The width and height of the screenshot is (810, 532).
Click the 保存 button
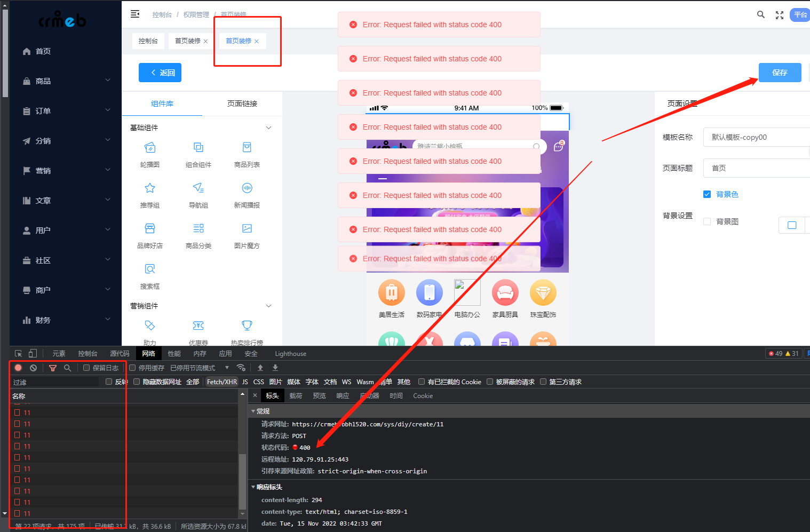point(780,73)
